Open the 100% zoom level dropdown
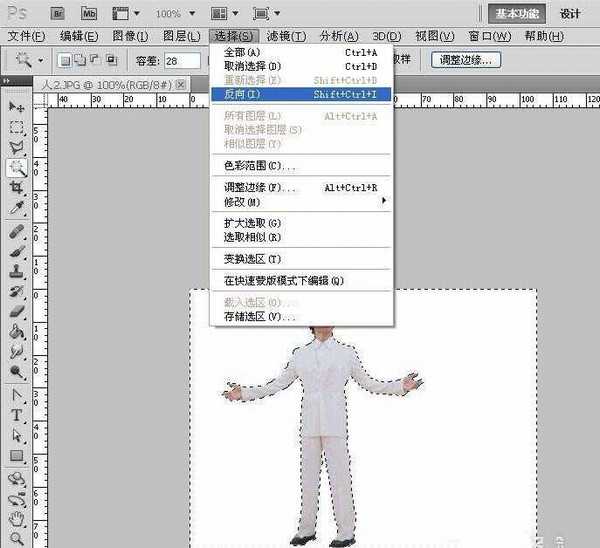This screenshot has width=600, height=548. click(174, 14)
